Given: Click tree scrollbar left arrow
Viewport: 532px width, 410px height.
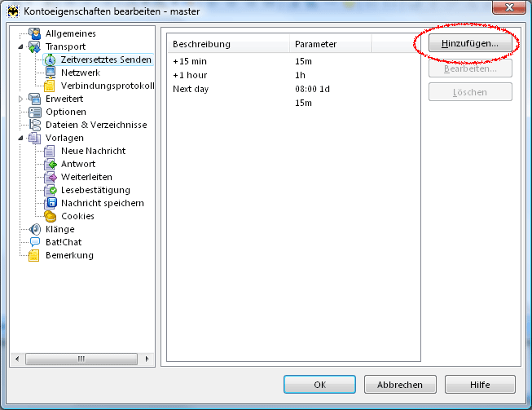Looking at the screenshot, I should tap(17, 359).
